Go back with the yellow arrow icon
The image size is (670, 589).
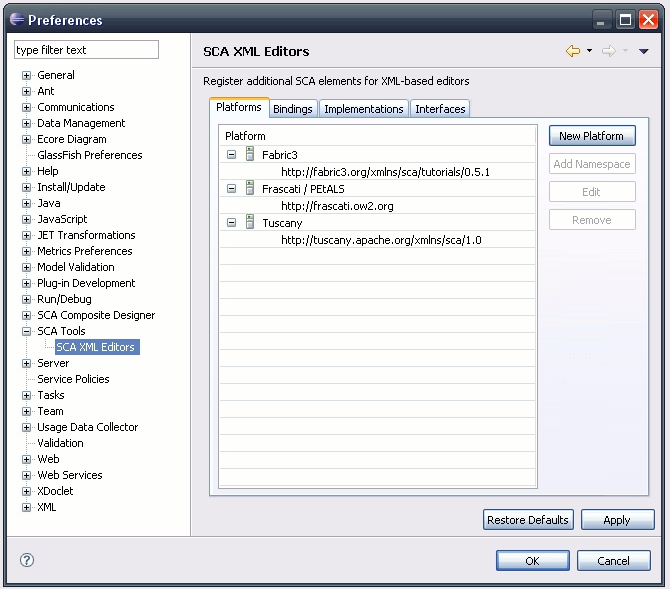click(x=573, y=51)
